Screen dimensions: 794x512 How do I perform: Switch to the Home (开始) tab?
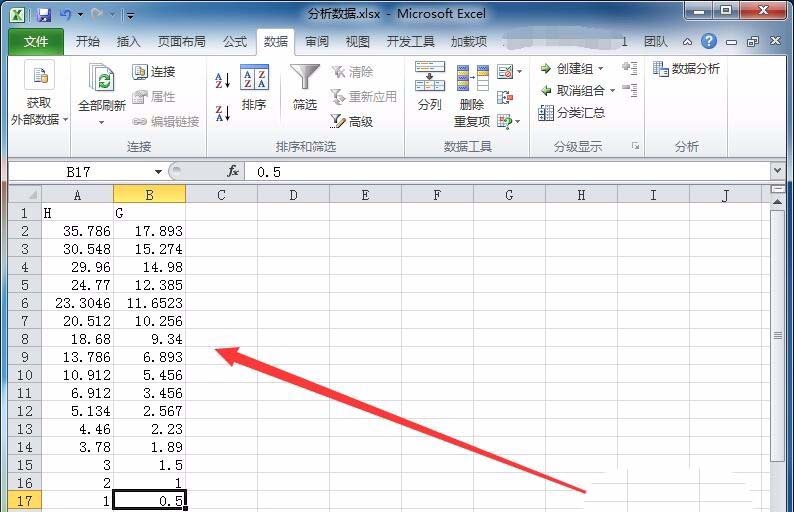coord(88,42)
